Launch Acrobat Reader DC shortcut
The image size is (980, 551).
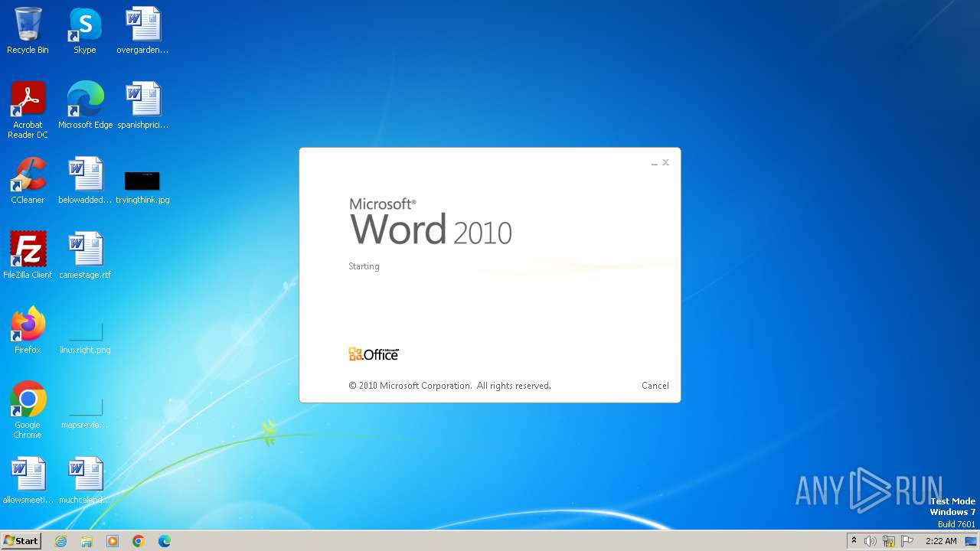28,110
